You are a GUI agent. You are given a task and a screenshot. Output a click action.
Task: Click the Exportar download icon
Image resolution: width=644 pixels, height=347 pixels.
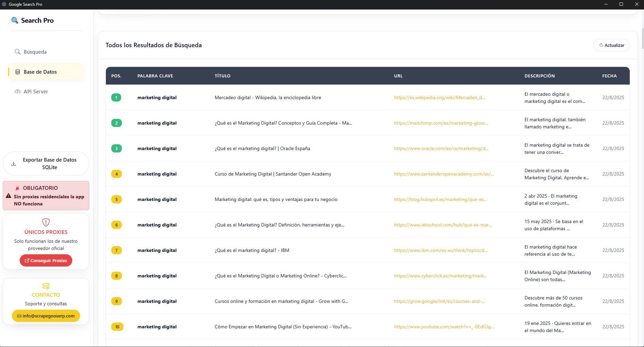coord(14,164)
